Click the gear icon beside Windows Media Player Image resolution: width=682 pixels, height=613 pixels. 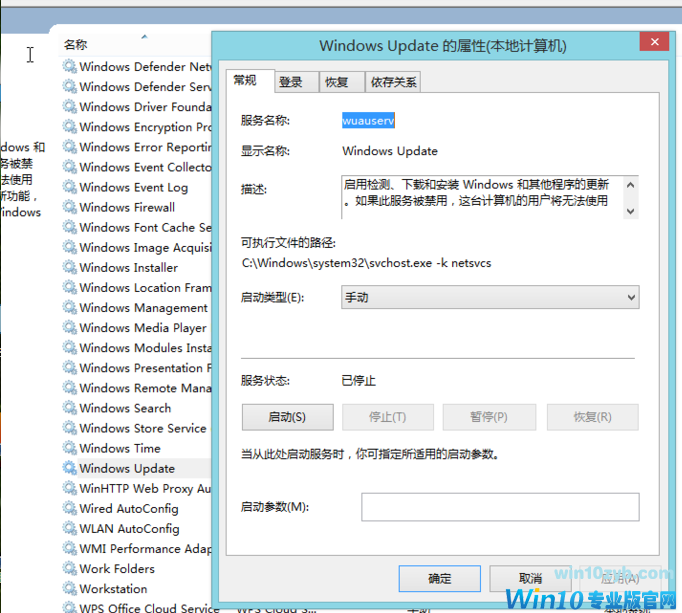pyautogui.click(x=69, y=327)
